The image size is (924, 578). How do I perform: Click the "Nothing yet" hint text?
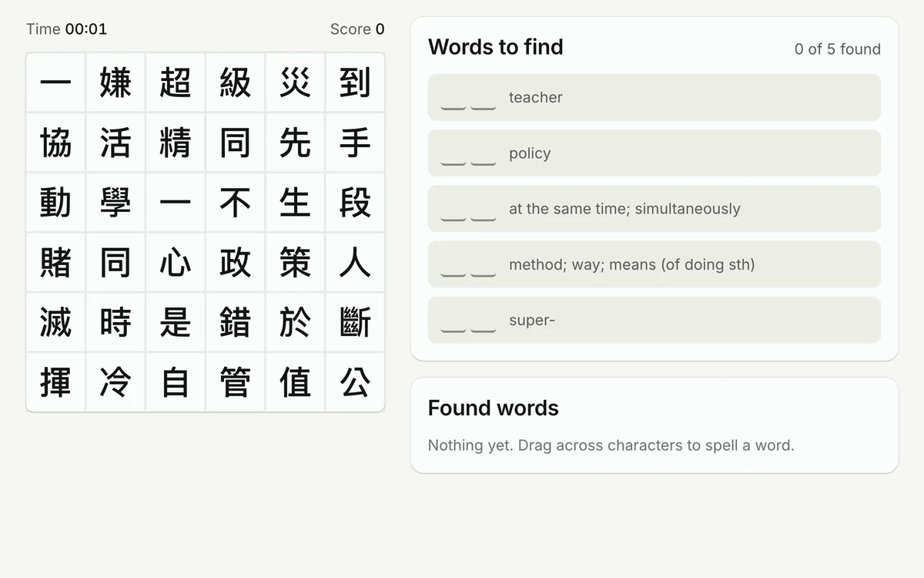tap(611, 445)
